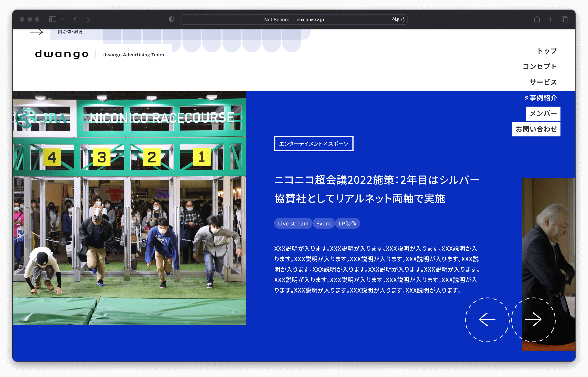This screenshot has width=588, height=377.
Task: Click the dwango Advertising Team text
Action: pyautogui.click(x=134, y=55)
